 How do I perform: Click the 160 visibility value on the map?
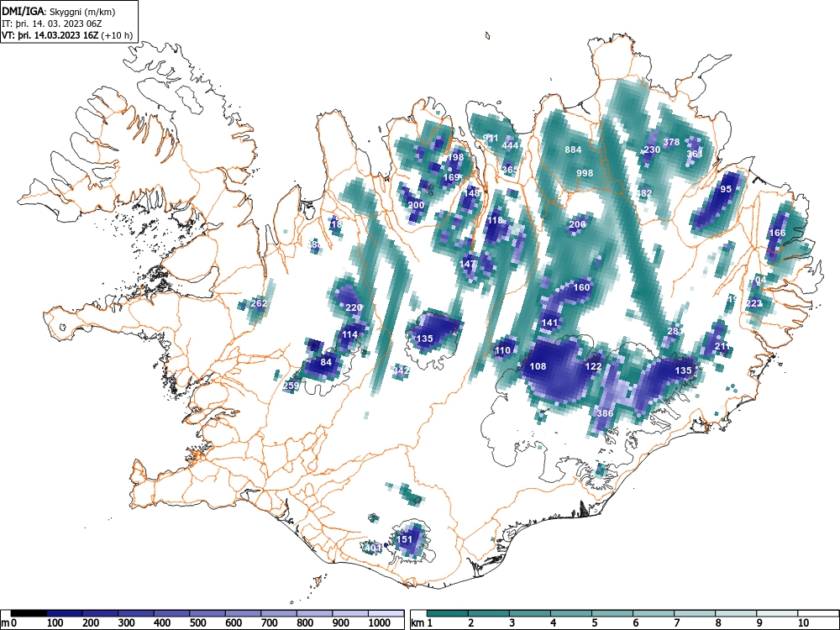click(x=581, y=287)
